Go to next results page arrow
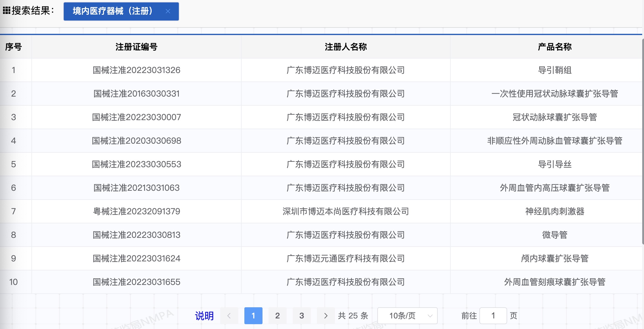Viewport: 644px width, 329px height. pos(326,316)
